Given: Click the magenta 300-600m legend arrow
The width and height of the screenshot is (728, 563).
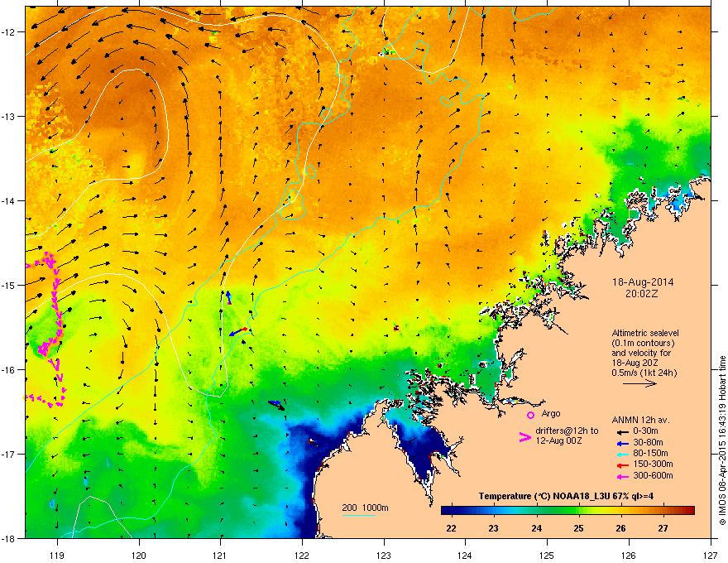Looking at the screenshot, I should pos(623,476).
